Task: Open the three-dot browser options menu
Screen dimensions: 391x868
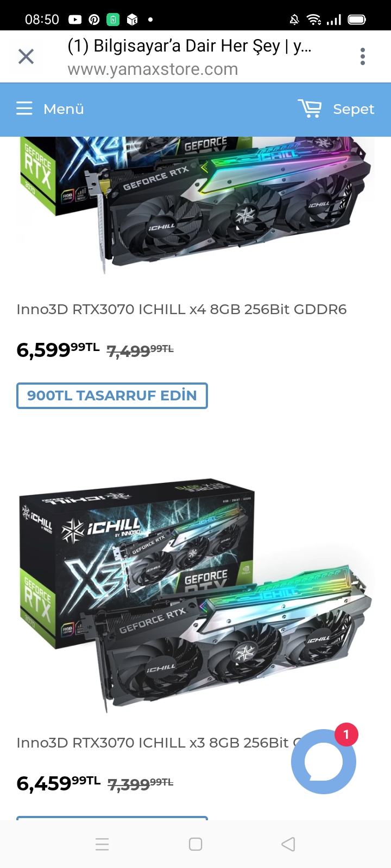Action: [x=363, y=56]
